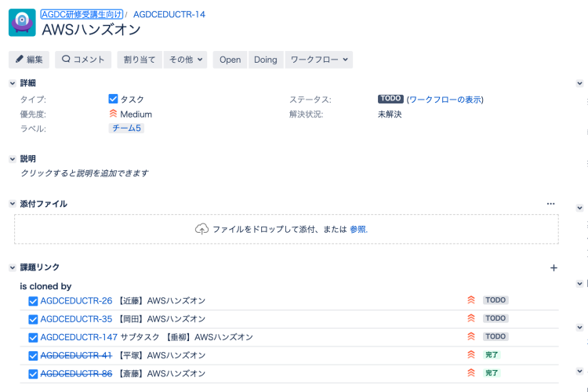Click the チーム5 label link

(126, 129)
